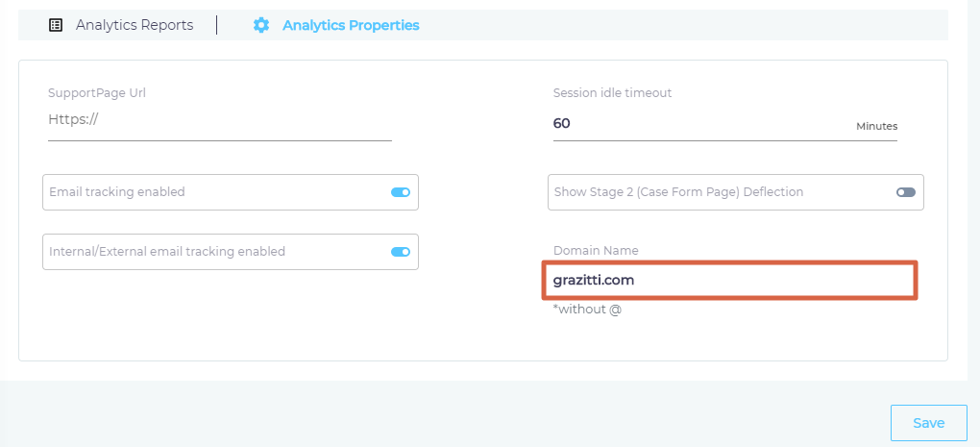This screenshot has height=447, width=980.
Task: Select the Analytics Properties tab label
Action: coord(351,25)
